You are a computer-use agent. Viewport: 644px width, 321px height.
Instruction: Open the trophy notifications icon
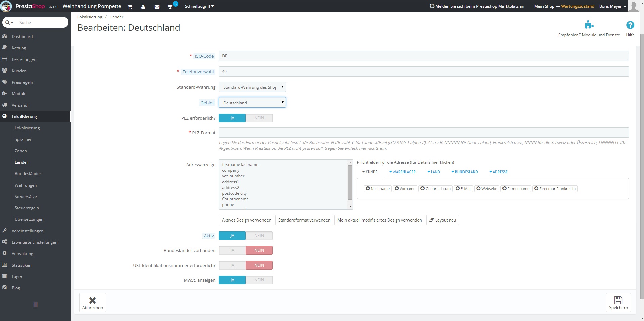click(170, 7)
